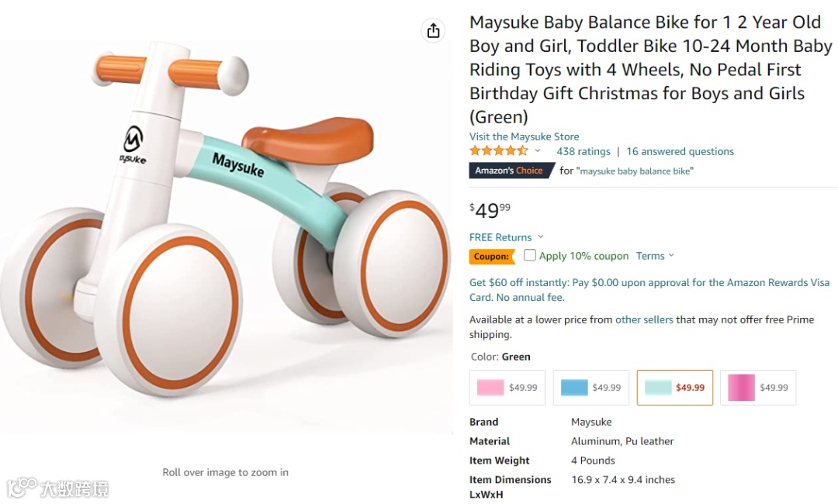838x504 pixels.
Task: Open the 438 ratings link
Action: click(x=583, y=151)
